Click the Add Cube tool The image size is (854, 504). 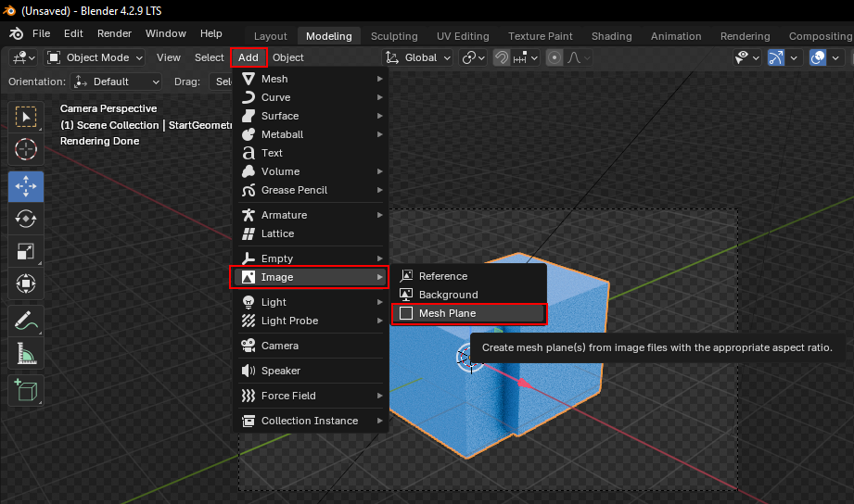click(x=26, y=389)
